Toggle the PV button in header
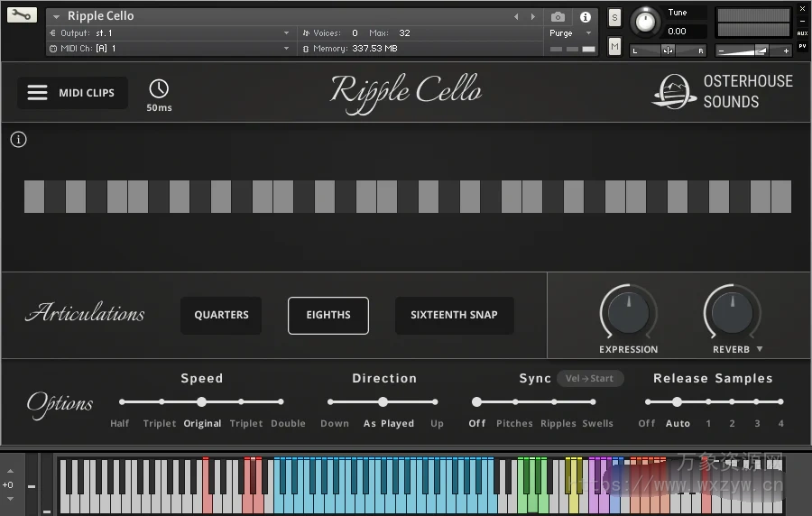812x516 pixels. pos(802,46)
